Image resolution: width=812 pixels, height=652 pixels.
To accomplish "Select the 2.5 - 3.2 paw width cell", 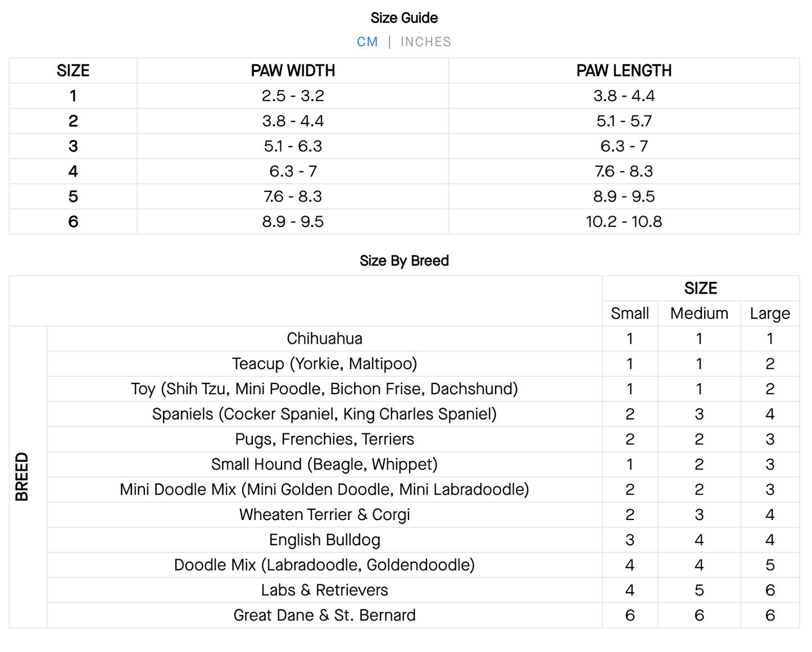I will coord(293,96).
